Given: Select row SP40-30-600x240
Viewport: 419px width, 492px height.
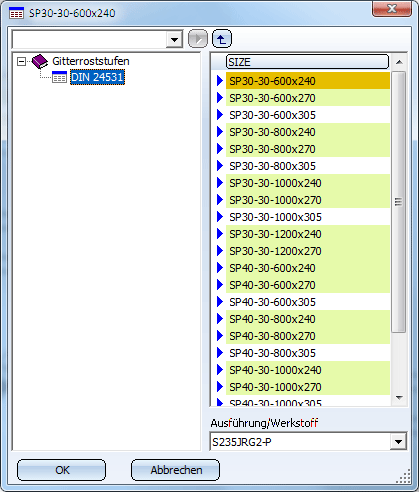Looking at the screenshot, I should pyautogui.click(x=308, y=268).
